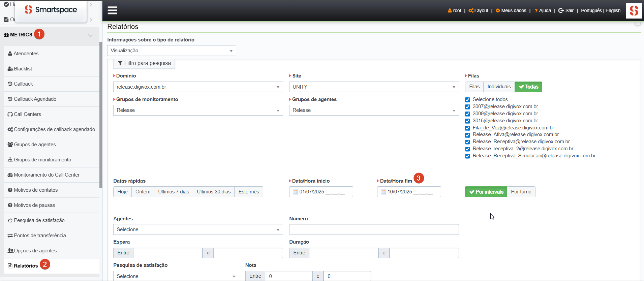The image size is (644, 281).
Task: Uncheck Release_Receptiva_Simulacao queue checkbox
Action: point(467,156)
